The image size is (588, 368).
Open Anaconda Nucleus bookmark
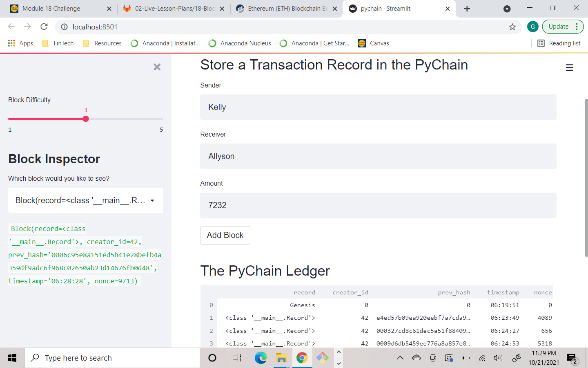tap(240, 43)
